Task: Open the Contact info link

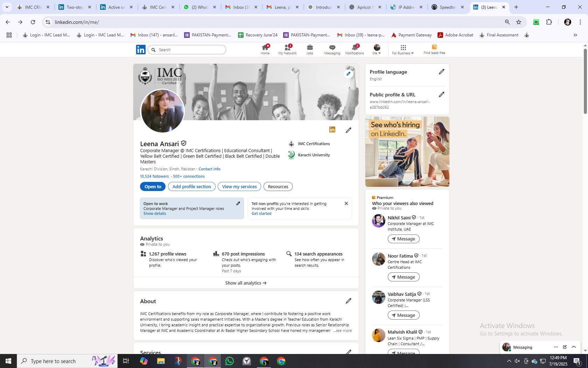Action: 209,169
